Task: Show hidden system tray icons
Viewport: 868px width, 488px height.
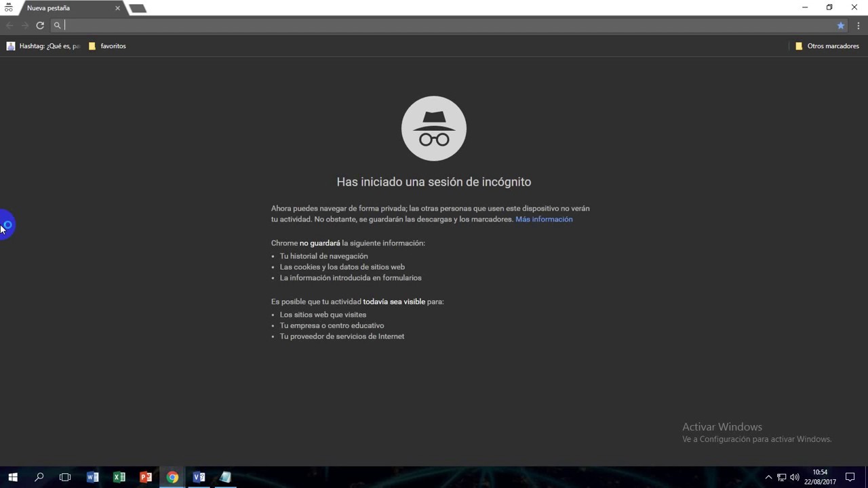Action: click(x=768, y=477)
